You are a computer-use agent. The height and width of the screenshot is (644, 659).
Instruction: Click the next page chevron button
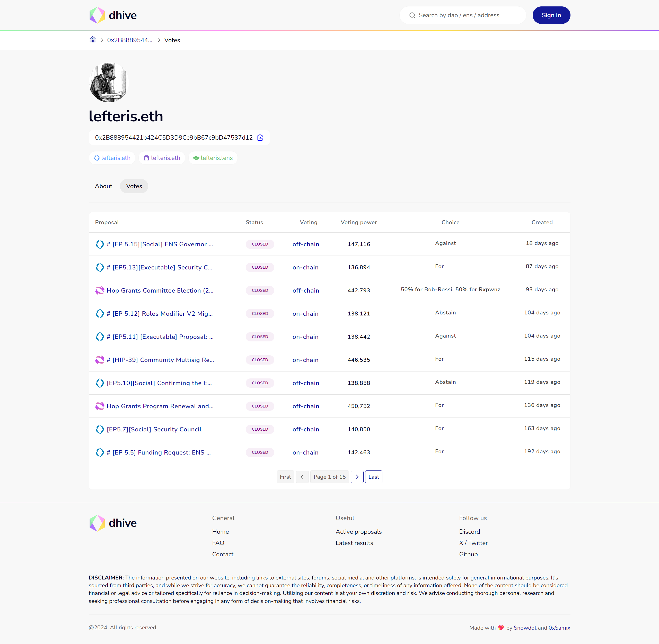click(x=357, y=477)
